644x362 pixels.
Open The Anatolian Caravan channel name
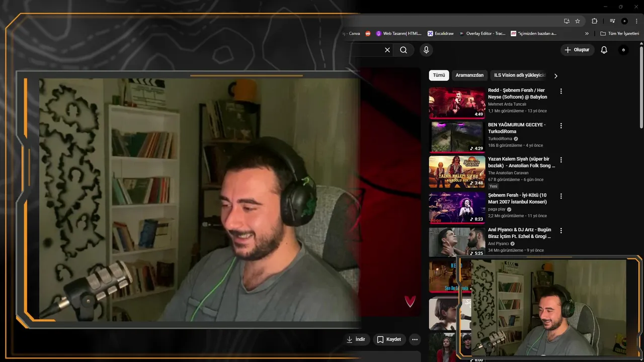coord(508,173)
